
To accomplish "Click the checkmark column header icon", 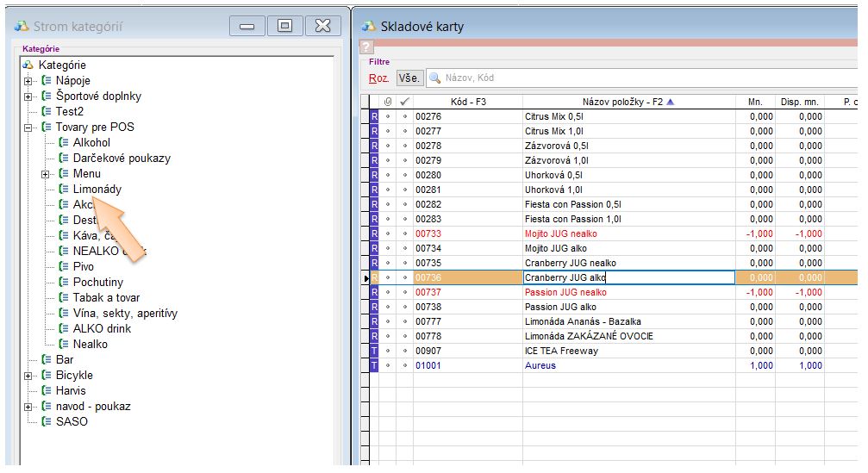I will (404, 102).
